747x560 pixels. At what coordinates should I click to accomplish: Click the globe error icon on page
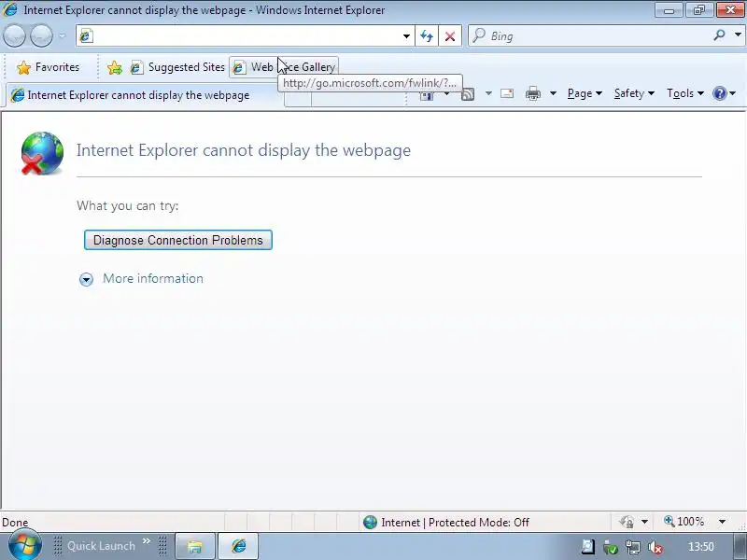(x=42, y=153)
